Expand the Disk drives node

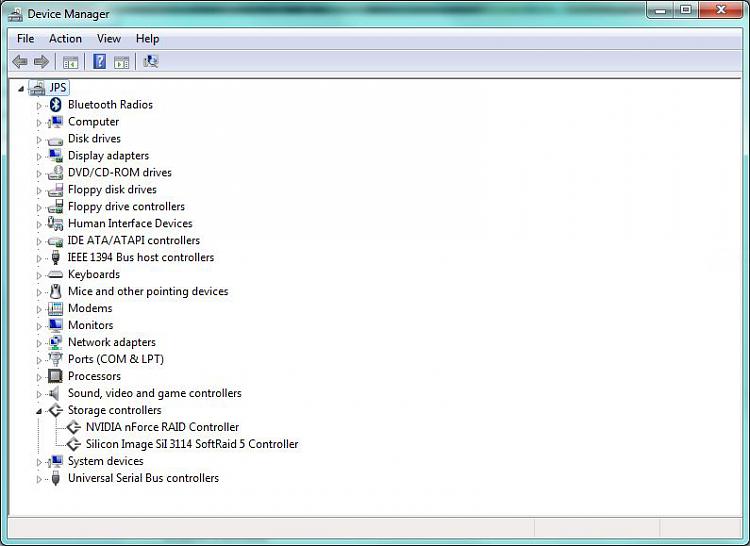(x=39, y=140)
